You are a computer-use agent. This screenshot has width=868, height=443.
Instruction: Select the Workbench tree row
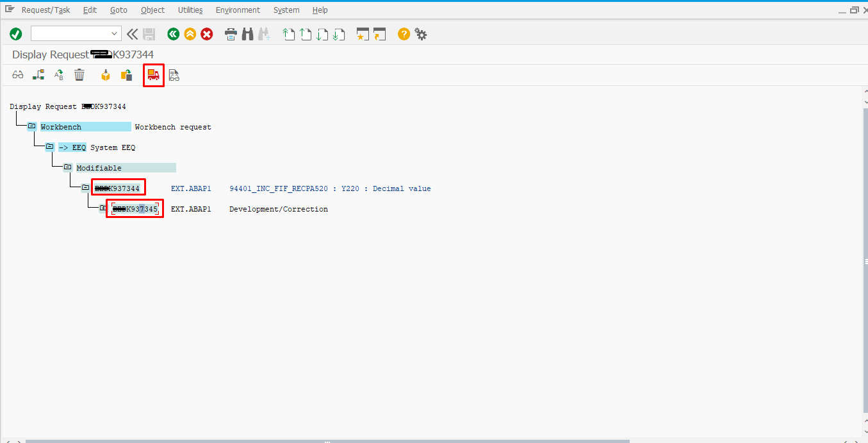pyautogui.click(x=86, y=127)
